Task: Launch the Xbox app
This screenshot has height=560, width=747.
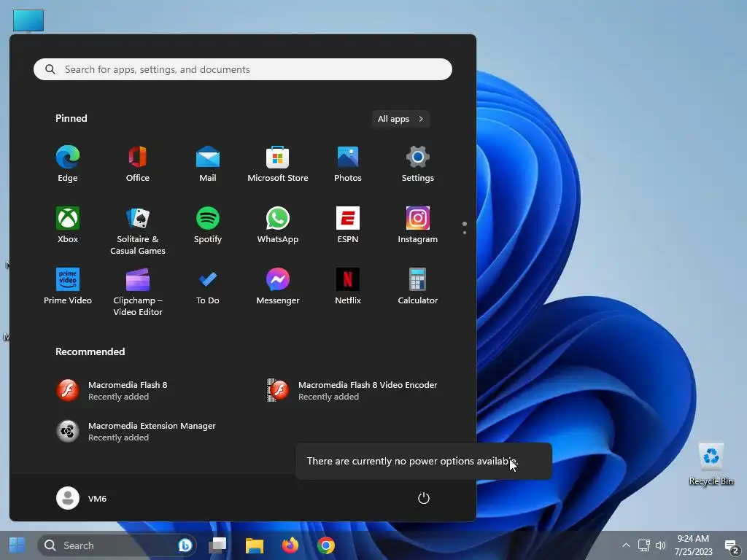Action: (68, 225)
